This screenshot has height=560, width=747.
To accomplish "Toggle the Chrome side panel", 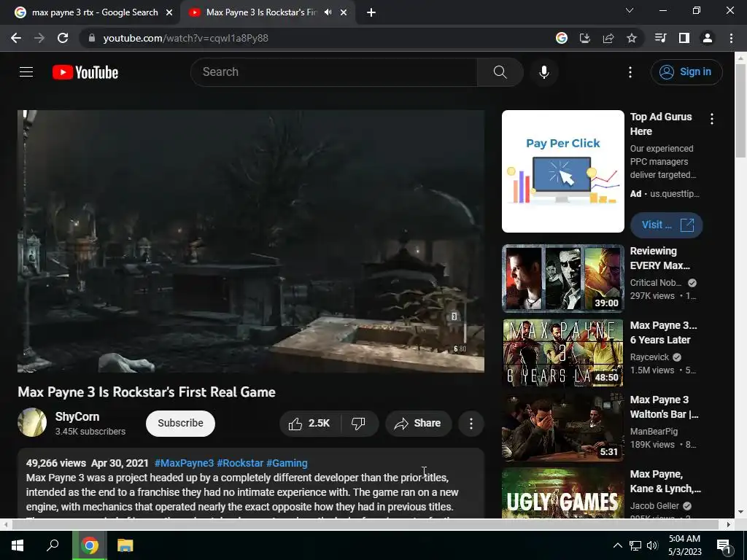I will [684, 38].
